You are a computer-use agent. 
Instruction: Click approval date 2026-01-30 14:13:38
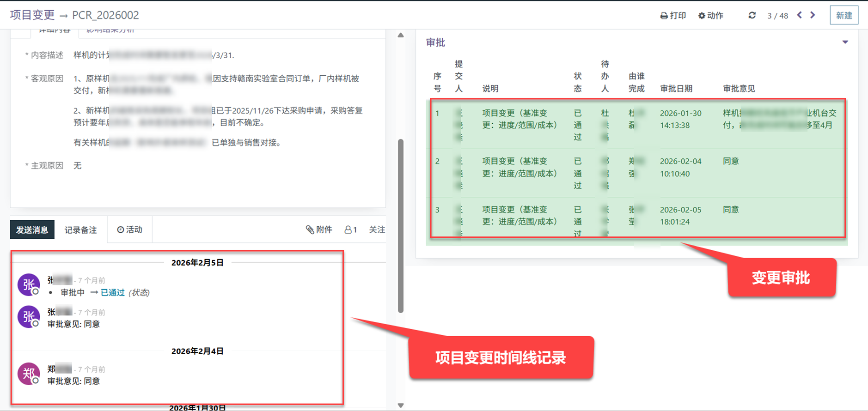pos(680,119)
